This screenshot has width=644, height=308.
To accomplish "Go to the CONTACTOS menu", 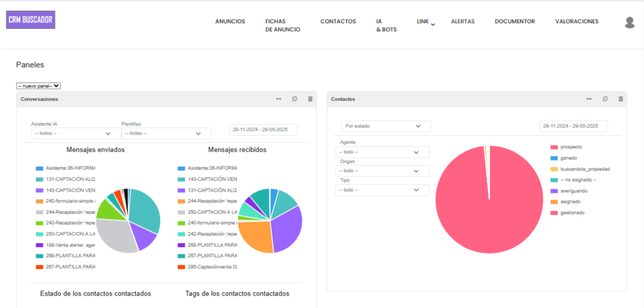I will 338,21.
